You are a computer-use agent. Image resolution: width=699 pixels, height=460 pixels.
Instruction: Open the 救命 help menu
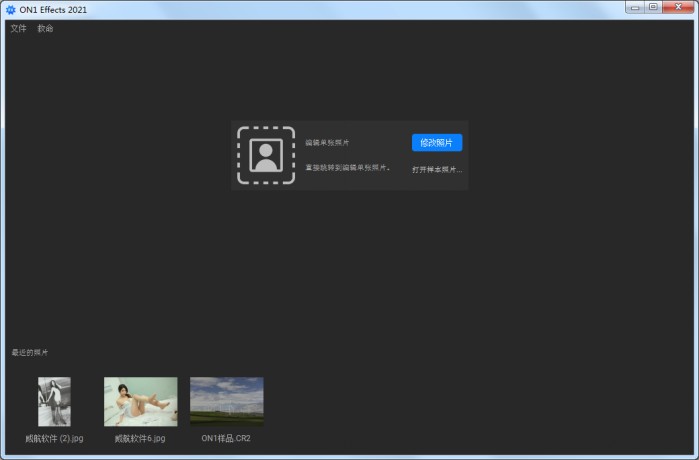[x=45, y=29]
